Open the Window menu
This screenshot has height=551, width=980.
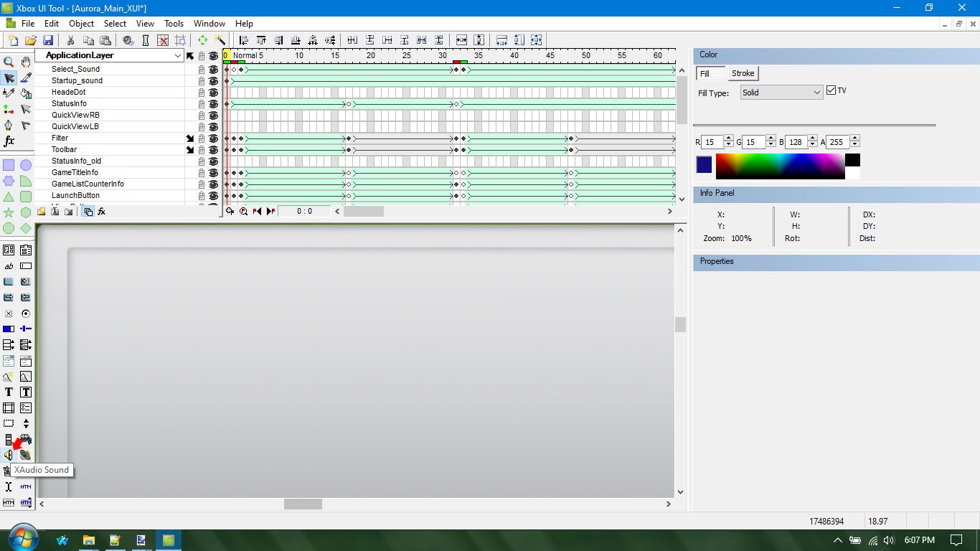(x=209, y=24)
